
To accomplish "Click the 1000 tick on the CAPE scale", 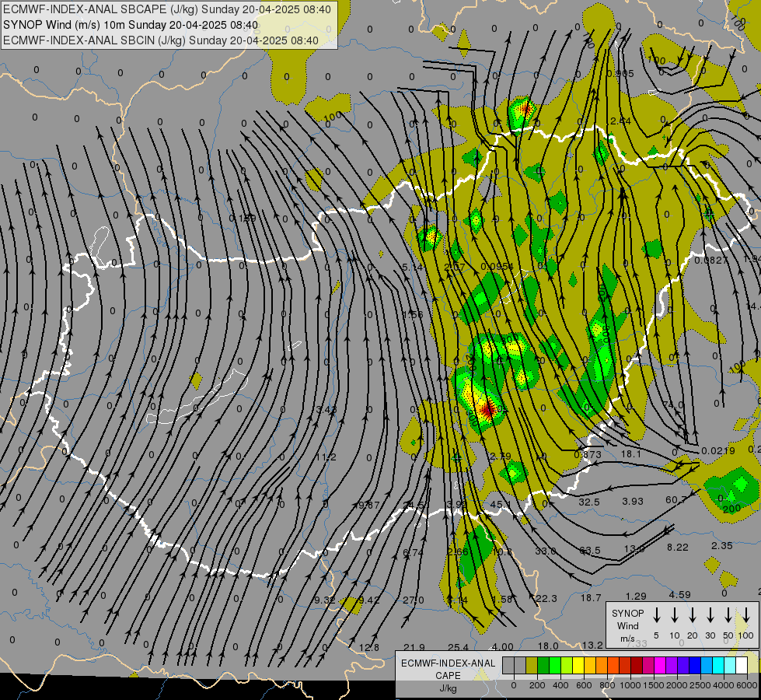I will point(630,685).
